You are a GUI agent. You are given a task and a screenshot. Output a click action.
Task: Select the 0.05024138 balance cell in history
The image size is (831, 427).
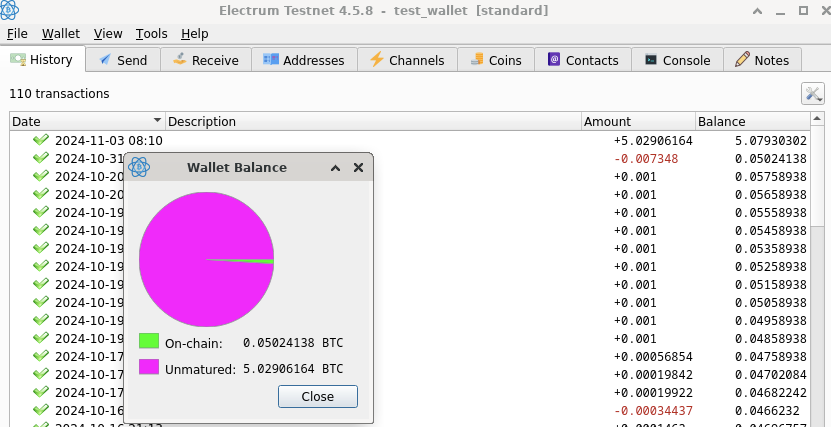click(x=771, y=159)
